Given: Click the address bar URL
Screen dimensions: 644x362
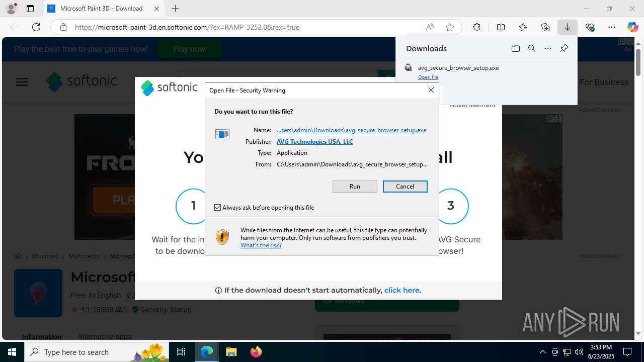Looking at the screenshot, I should point(187,27).
